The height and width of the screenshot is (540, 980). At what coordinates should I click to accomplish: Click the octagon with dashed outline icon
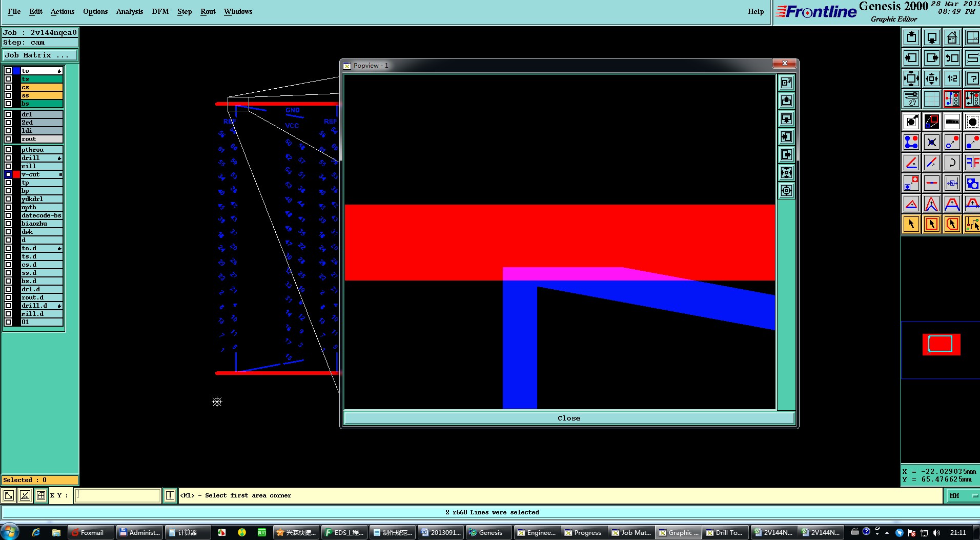click(972, 122)
